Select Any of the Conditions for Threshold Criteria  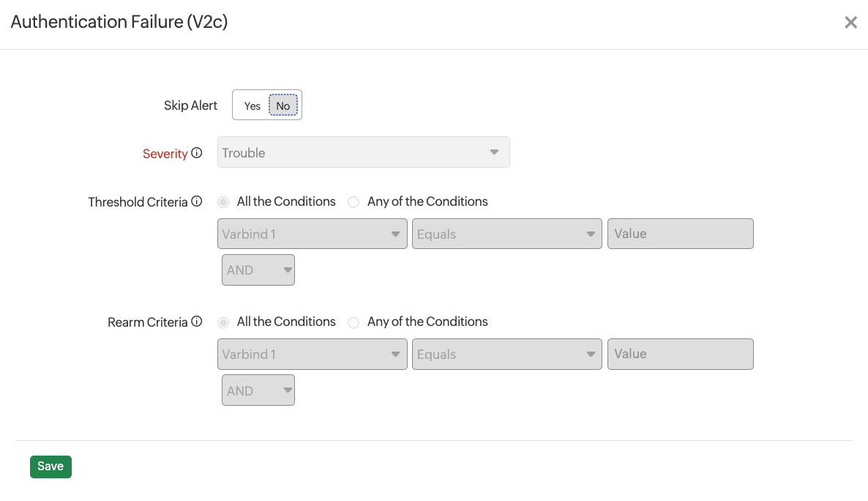point(353,201)
